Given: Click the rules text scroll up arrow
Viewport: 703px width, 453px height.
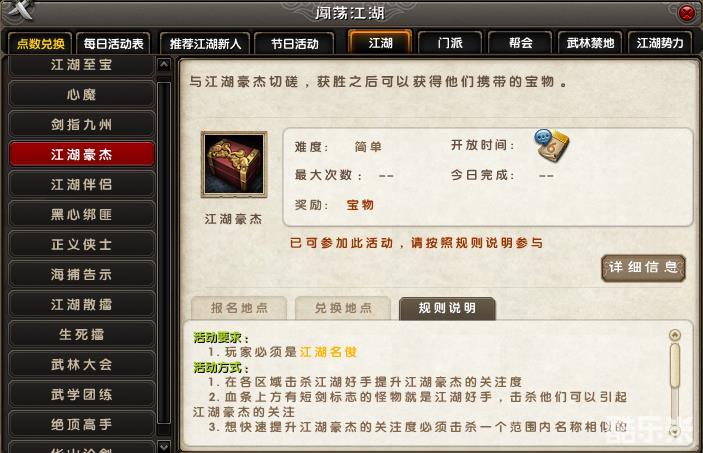Looking at the screenshot, I should click(675, 335).
